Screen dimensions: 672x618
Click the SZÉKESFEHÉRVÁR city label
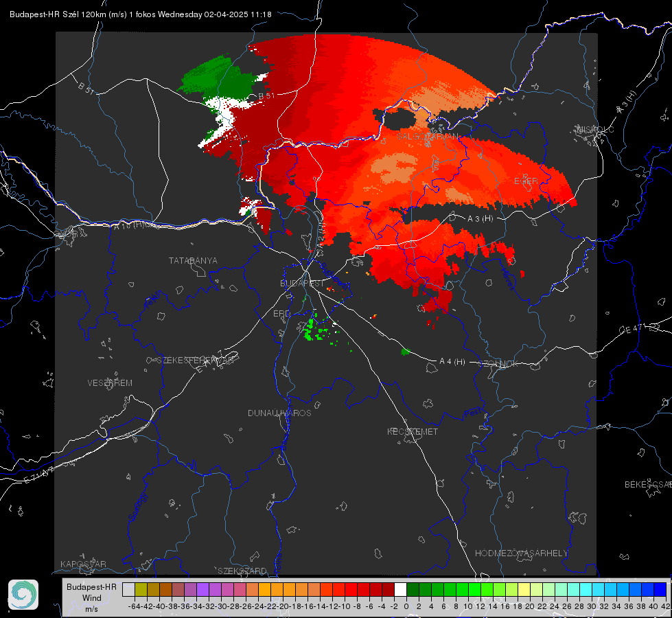(195, 360)
